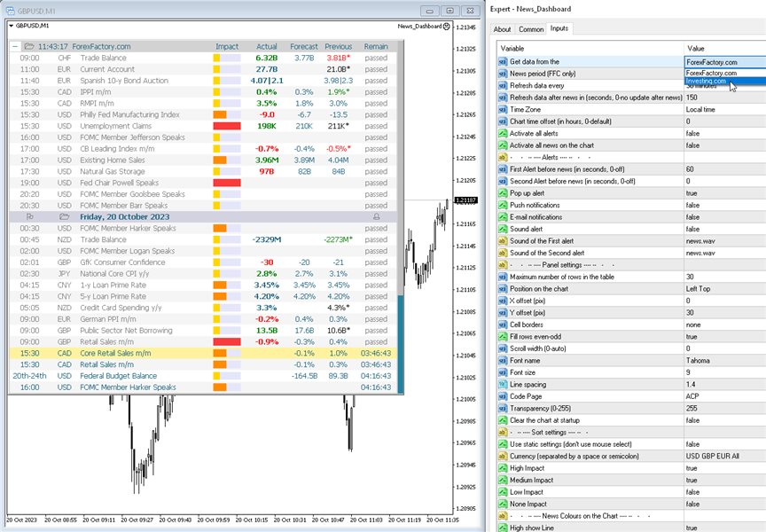766x532 pixels.
Task: Click the 'Friday, 20 October 2023' date heading
Action: pyautogui.click(x=125, y=217)
